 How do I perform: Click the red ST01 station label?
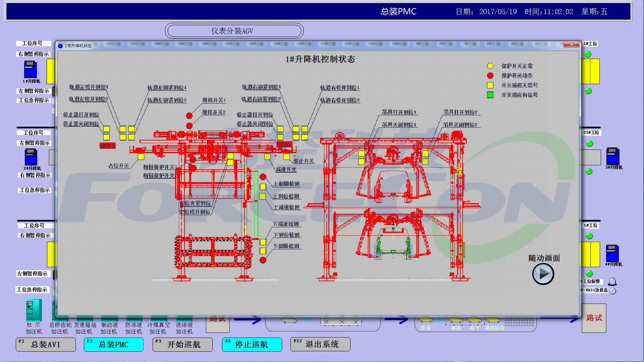[x=284, y=145]
